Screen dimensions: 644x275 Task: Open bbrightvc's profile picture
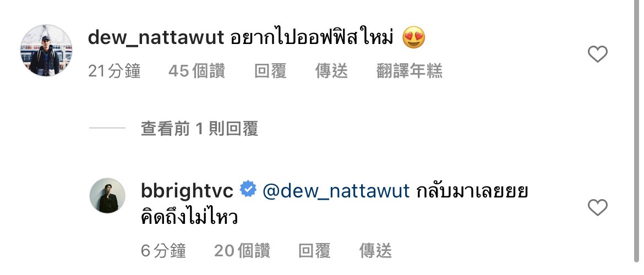[107, 195]
